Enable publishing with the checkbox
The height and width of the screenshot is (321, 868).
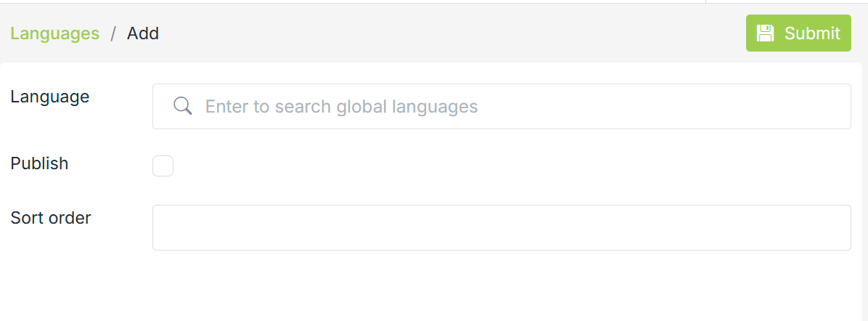pos(163,166)
